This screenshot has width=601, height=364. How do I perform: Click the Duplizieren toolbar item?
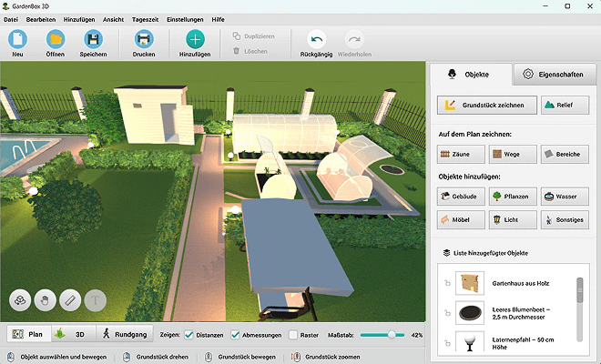253,36
